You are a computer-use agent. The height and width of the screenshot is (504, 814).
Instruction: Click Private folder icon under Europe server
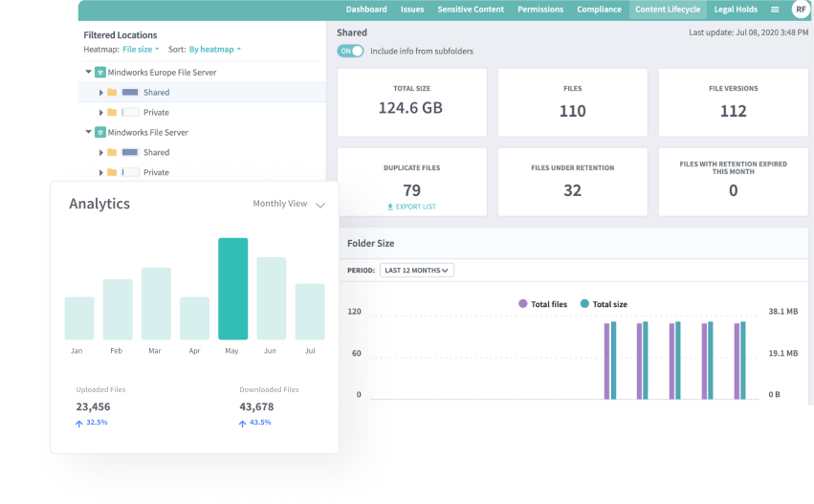coord(112,113)
